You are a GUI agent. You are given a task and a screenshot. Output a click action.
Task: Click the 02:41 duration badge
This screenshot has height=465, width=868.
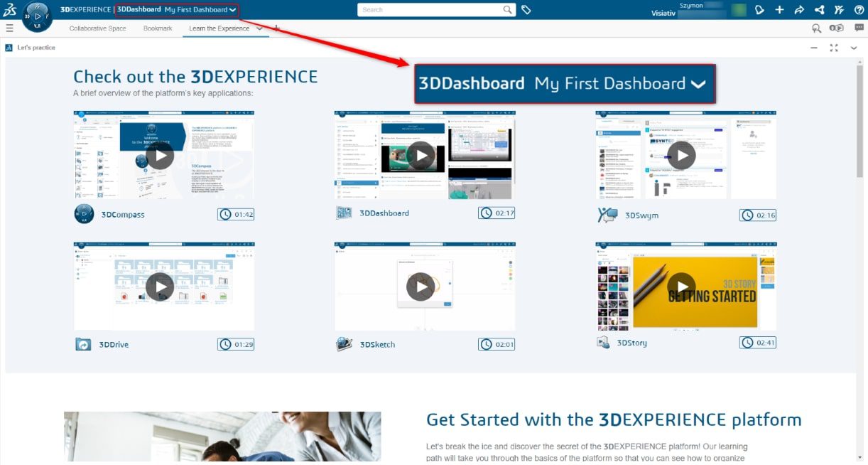[758, 342]
